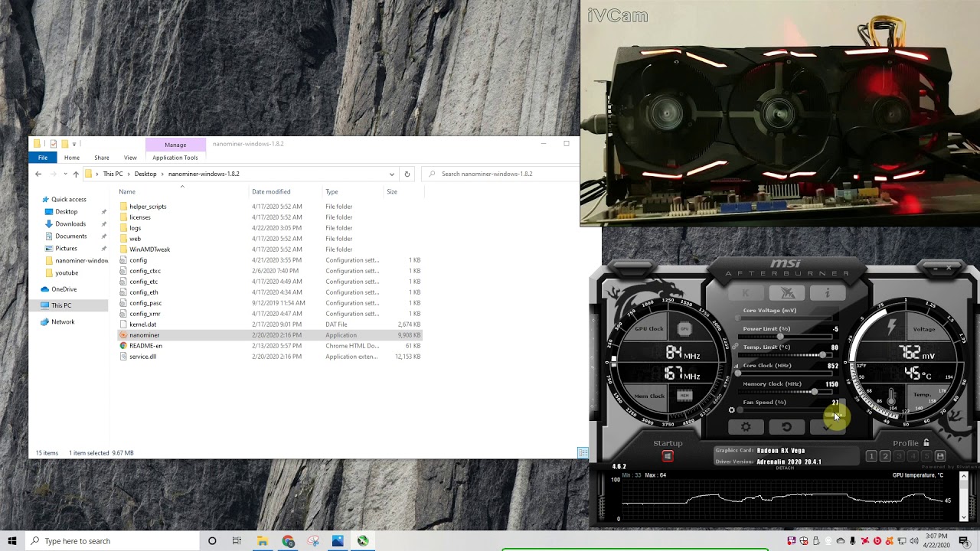The width and height of the screenshot is (980, 551).
Task: Go up one folder level arrow
Action: point(76,174)
